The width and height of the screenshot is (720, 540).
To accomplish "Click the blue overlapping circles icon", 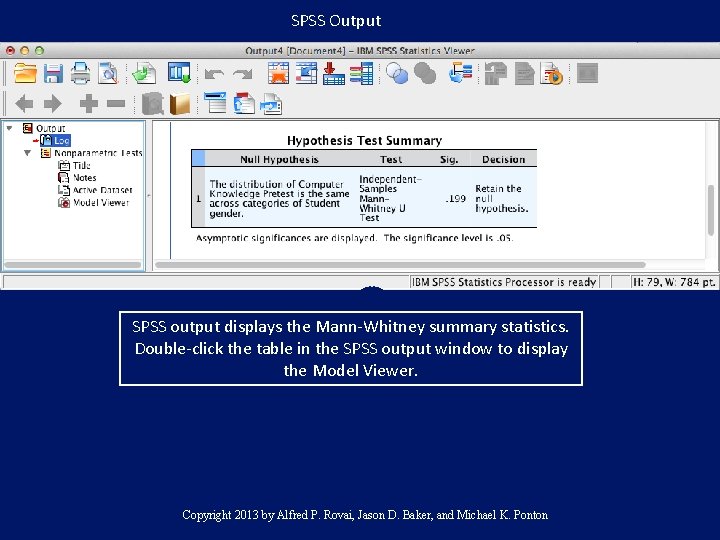I will click(x=397, y=73).
